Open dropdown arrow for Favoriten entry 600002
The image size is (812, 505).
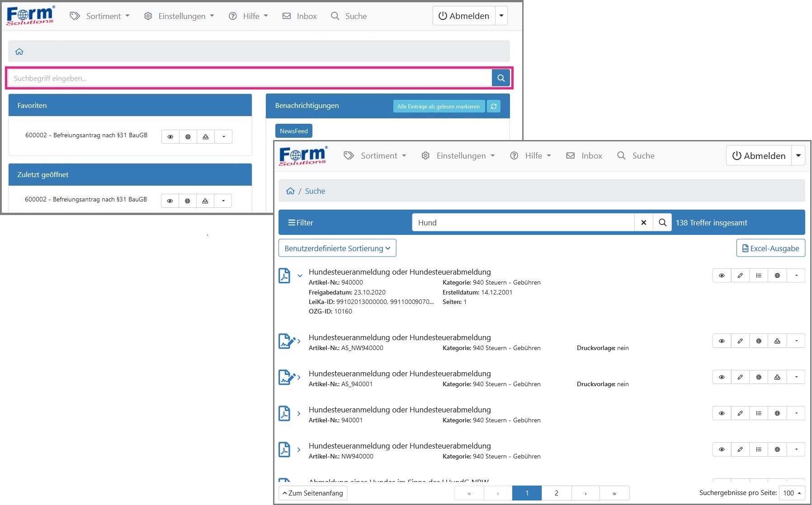pyautogui.click(x=223, y=136)
